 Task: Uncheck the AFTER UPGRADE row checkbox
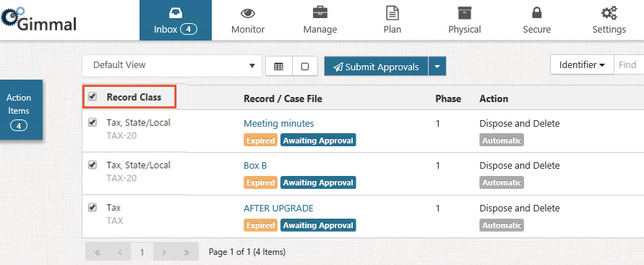coord(93,207)
